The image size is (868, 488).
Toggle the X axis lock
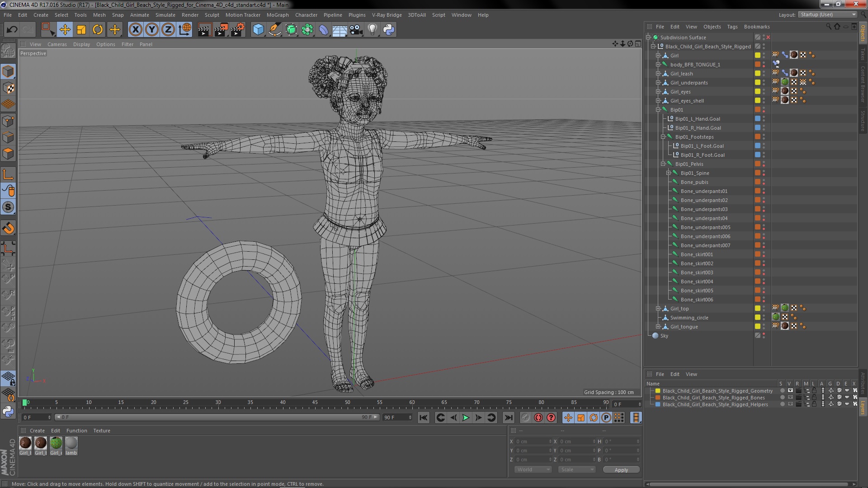[135, 30]
